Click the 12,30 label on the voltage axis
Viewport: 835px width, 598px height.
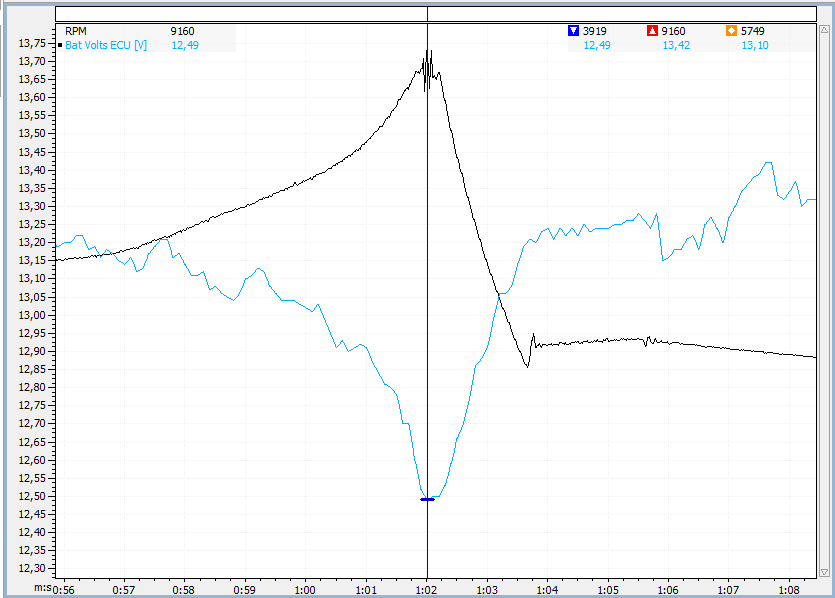32,569
